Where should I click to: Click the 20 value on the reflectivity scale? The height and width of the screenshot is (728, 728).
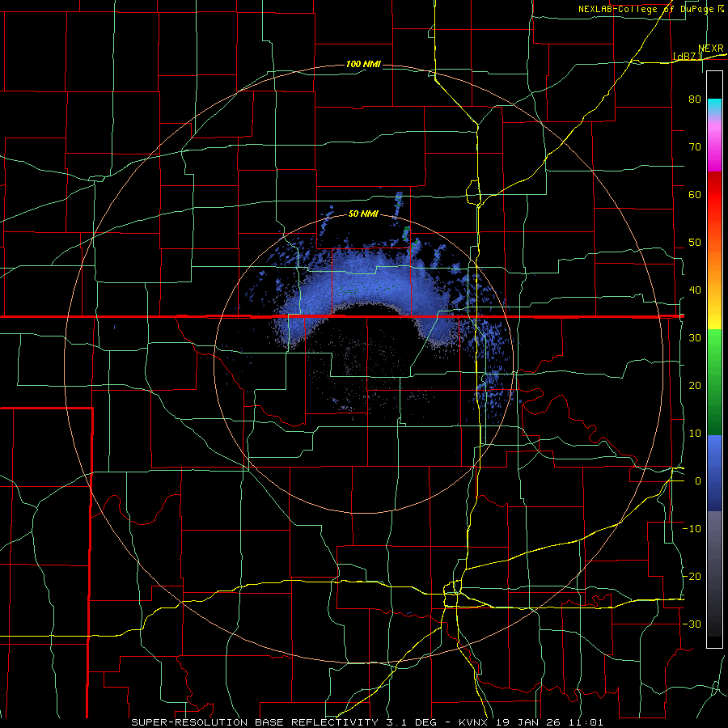pos(695,386)
